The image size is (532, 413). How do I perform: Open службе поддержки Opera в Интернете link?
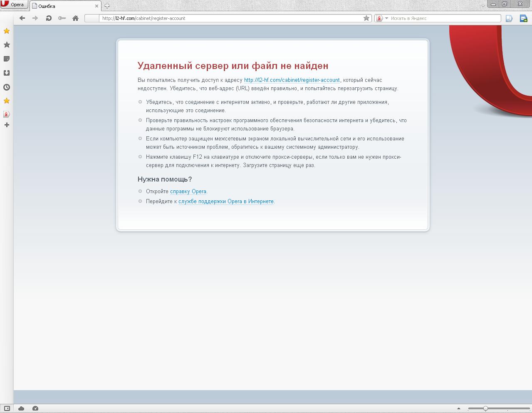coord(226,202)
